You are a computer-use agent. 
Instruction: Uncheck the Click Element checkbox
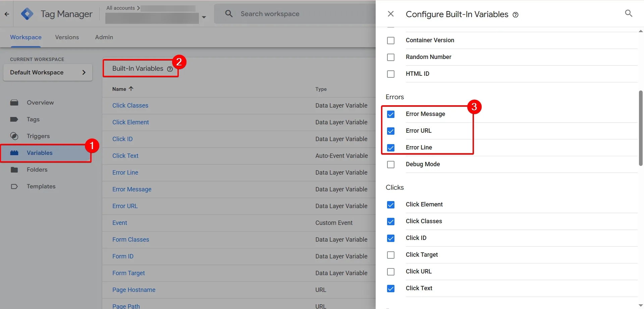pos(391,205)
